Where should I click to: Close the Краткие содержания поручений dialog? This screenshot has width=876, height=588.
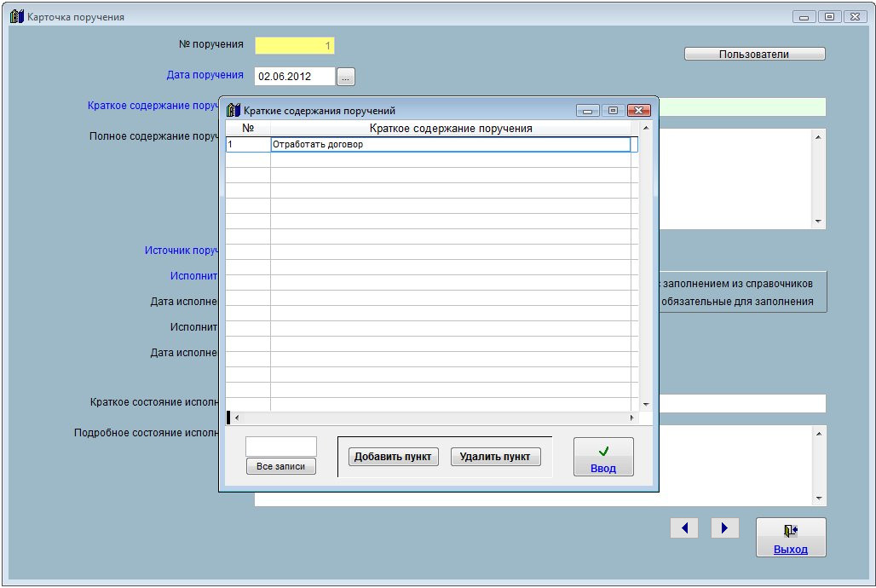point(638,110)
